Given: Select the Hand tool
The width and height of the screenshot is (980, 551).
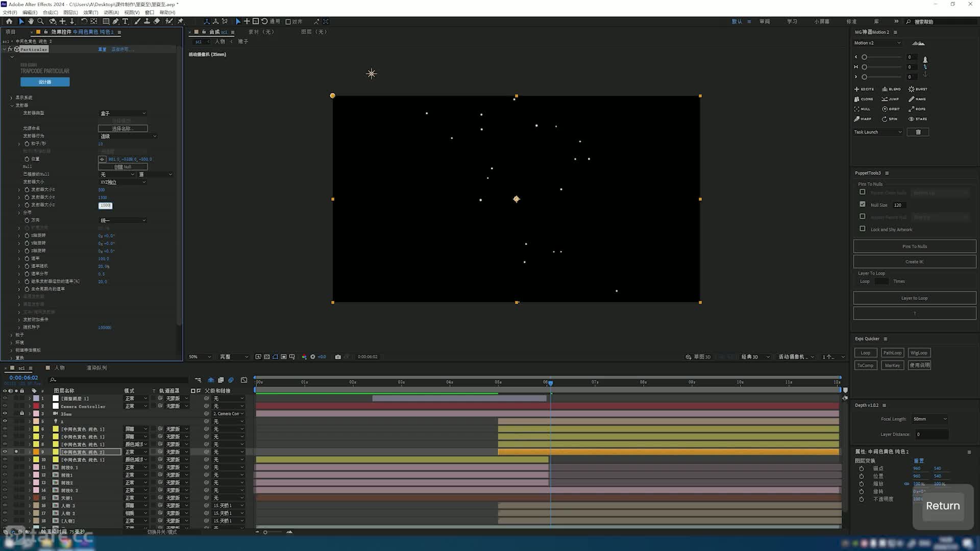Looking at the screenshot, I should coord(31,21).
